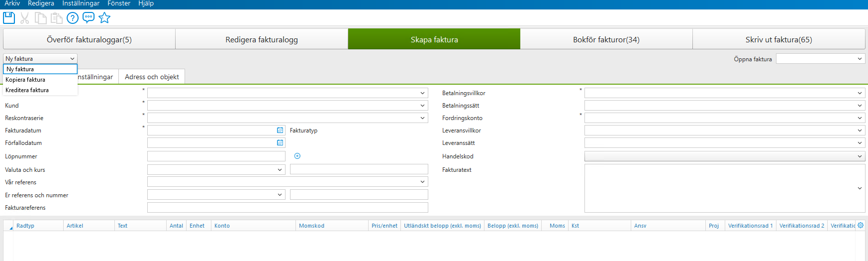Expand the Vår referens dropdown
868x261 pixels.
pos(422,182)
